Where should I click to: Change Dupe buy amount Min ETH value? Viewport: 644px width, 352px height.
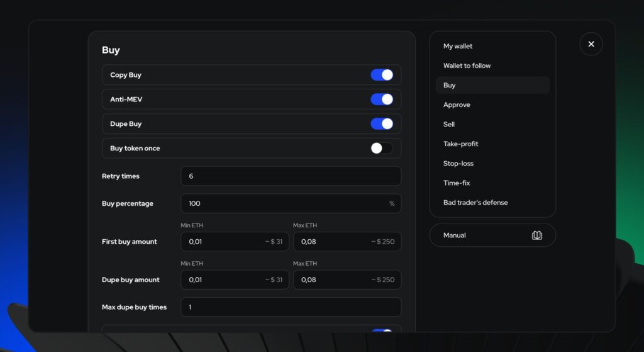pyautogui.click(x=235, y=280)
